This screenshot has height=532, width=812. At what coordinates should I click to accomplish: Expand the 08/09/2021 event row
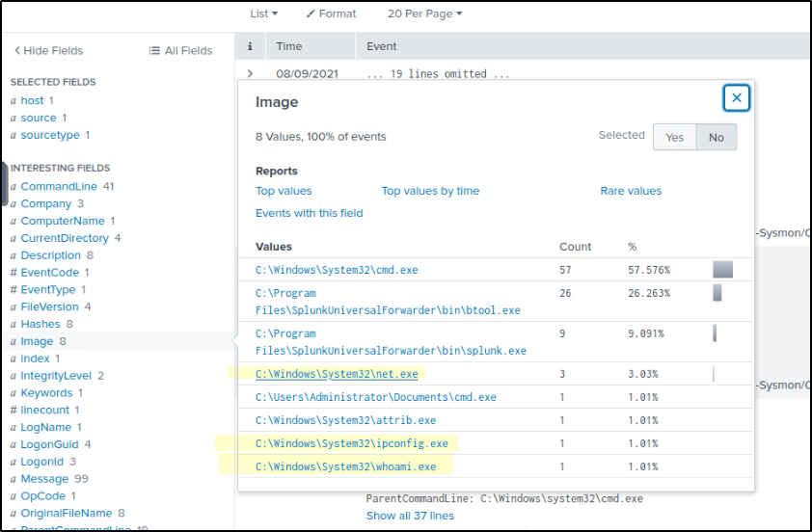(x=250, y=73)
